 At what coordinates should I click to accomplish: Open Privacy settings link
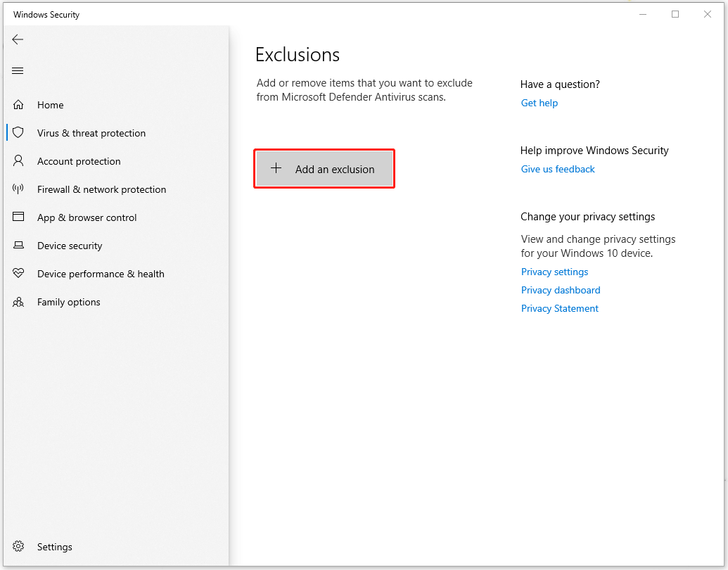coord(554,272)
